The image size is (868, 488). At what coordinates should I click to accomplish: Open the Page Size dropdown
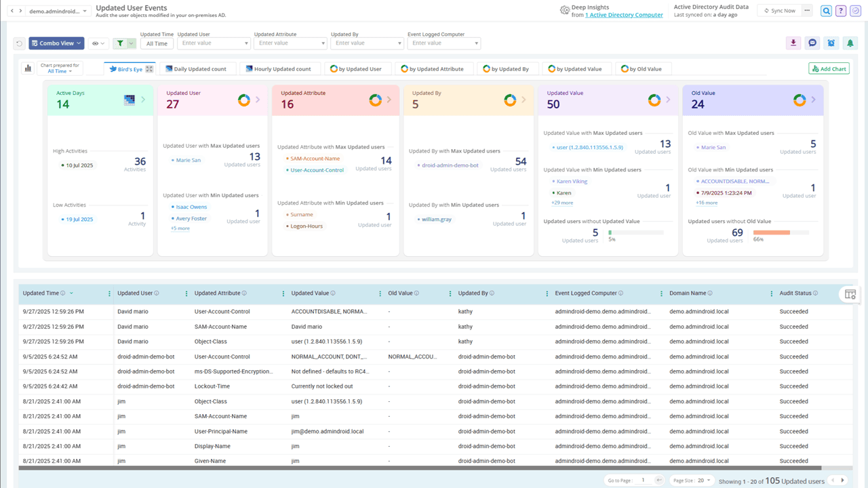coord(691,480)
